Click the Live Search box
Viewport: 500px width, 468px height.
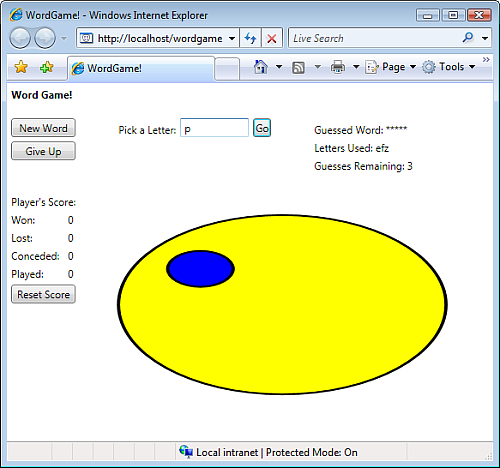click(x=374, y=38)
